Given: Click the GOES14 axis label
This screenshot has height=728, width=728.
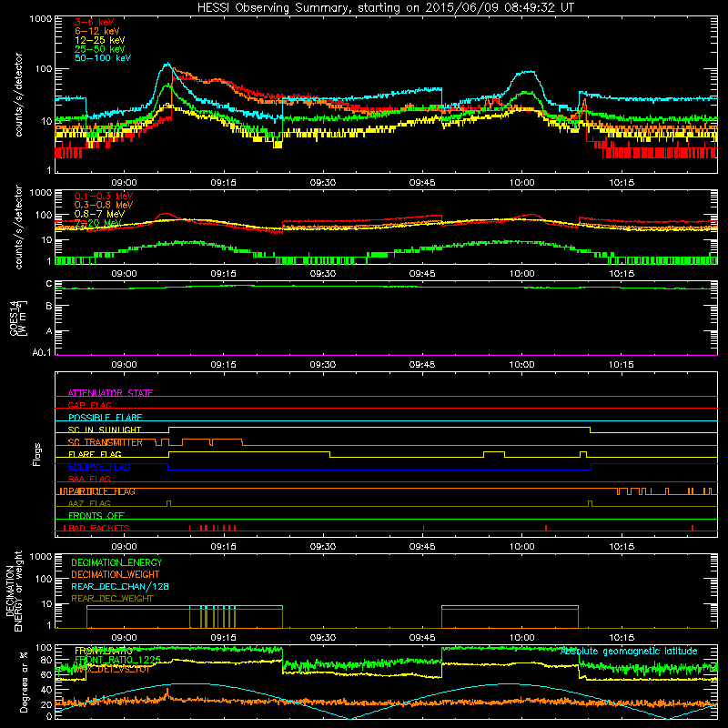Looking at the screenshot, I should pos(15,318).
